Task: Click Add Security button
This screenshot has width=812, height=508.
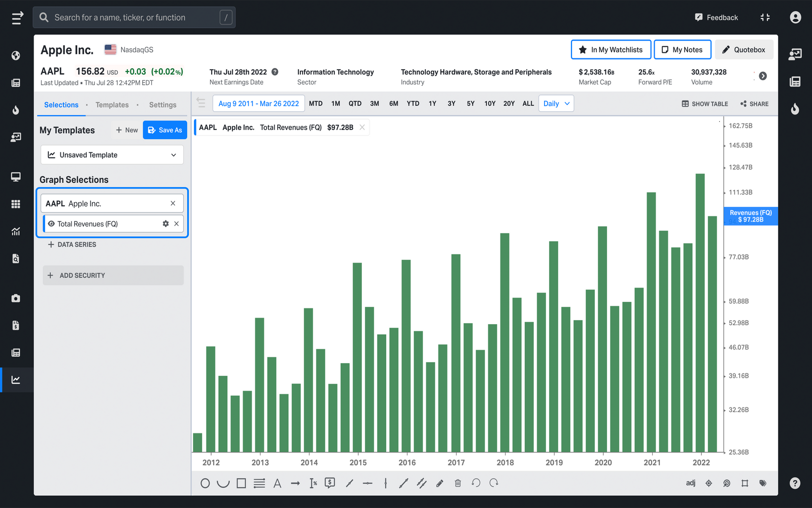Action: pyautogui.click(x=113, y=275)
